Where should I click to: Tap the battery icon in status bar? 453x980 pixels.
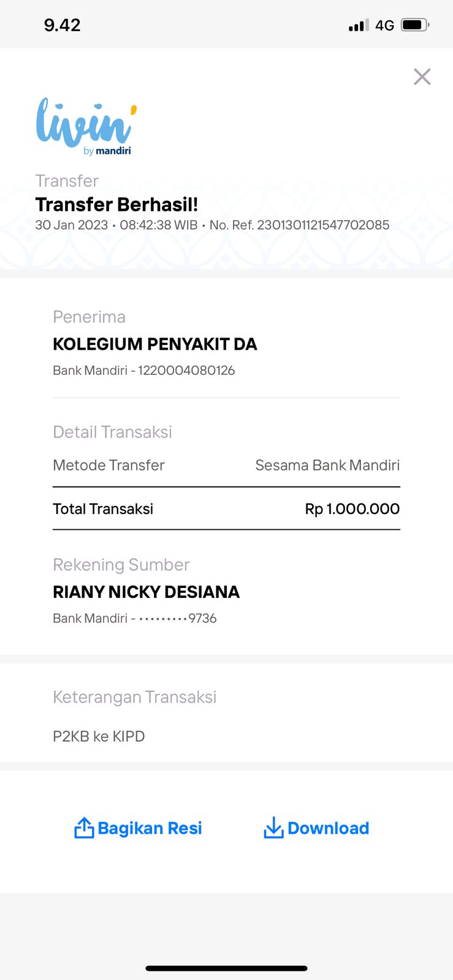(415, 25)
